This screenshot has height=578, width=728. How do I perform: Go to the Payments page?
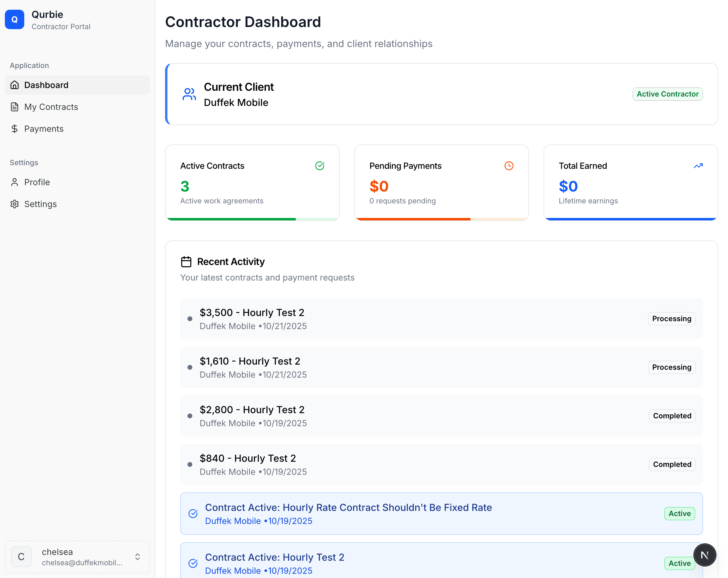click(77, 129)
